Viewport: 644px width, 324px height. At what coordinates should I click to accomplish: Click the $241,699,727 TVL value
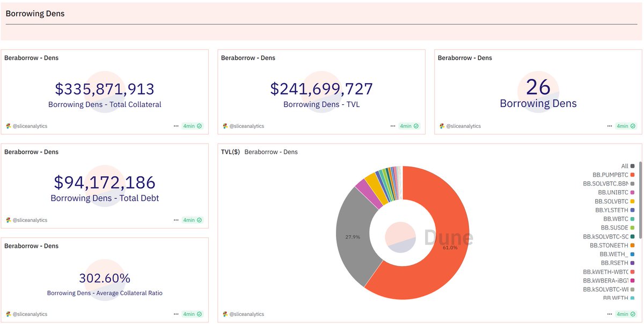coord(321,89)
